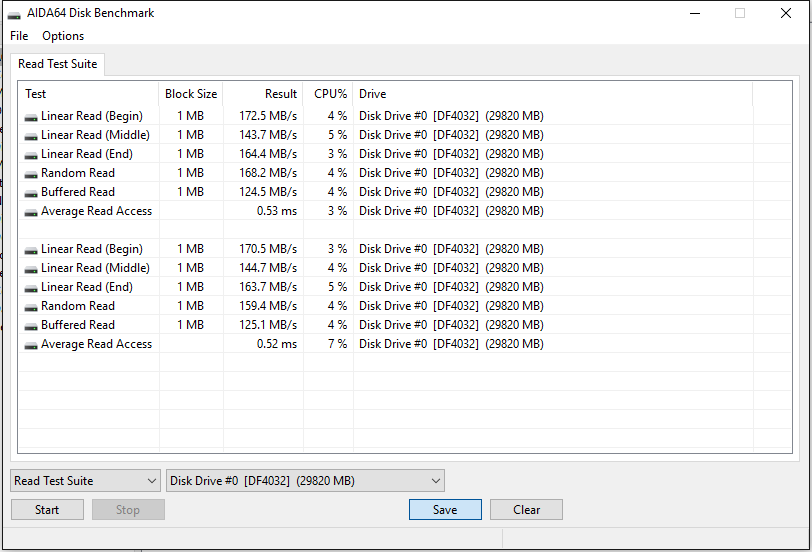Click drive icon of 143.7 MB/s Linear Read (Middle) row
Viewport: 812px width, 552px height.
(x=31, y=135)
